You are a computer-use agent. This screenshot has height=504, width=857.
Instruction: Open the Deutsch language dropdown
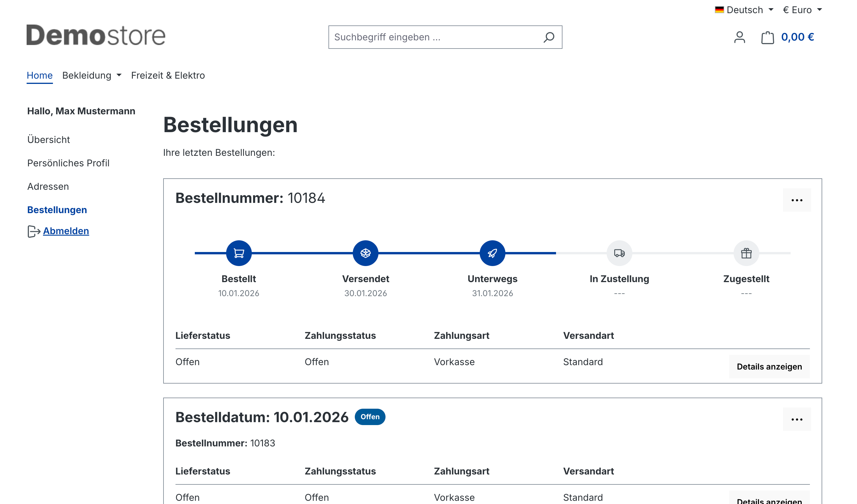click(x=744, y=10)
